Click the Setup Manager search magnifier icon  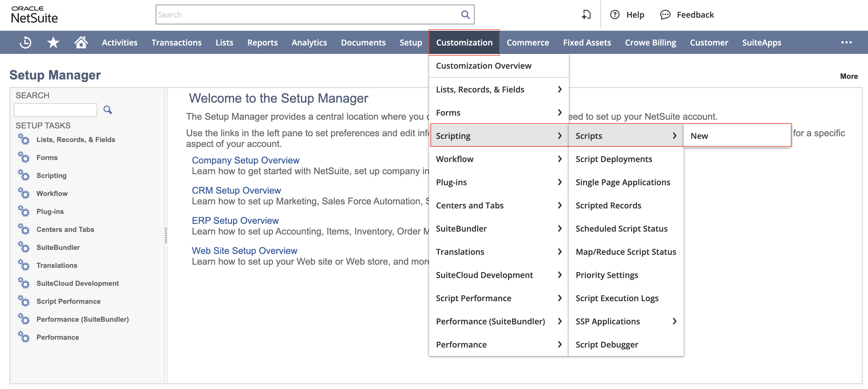click(108, 110)
